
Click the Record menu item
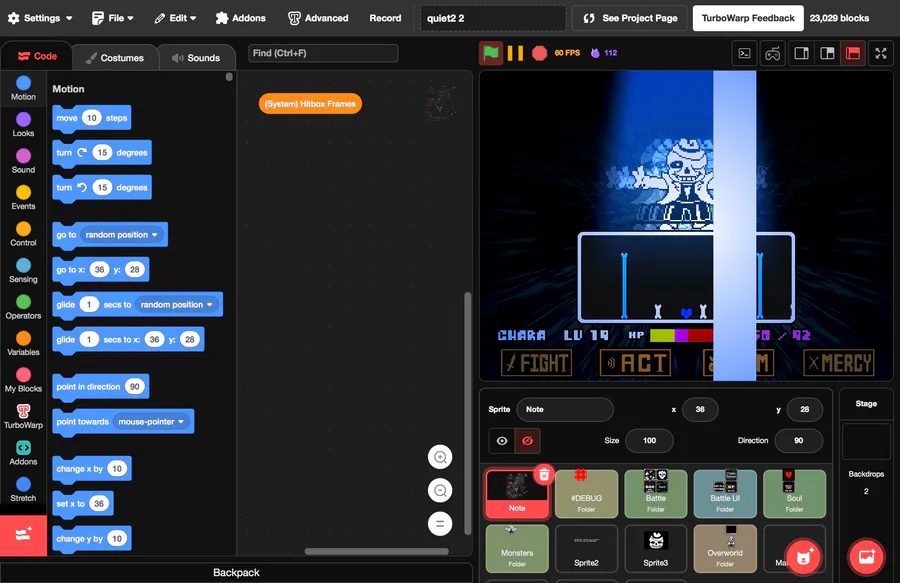385,18
